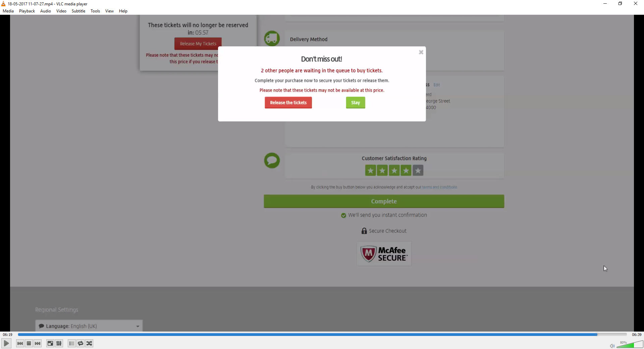Seek within the playback progress bar
Image resolution: width=644 pixels, height=349 pixels.
pos(322,335)
